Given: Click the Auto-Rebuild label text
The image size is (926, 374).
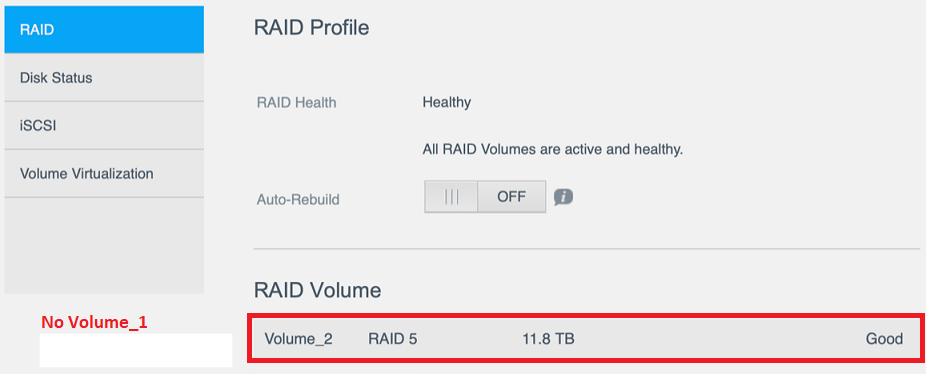Looking at the screenshot, I should tap(298, 200).
